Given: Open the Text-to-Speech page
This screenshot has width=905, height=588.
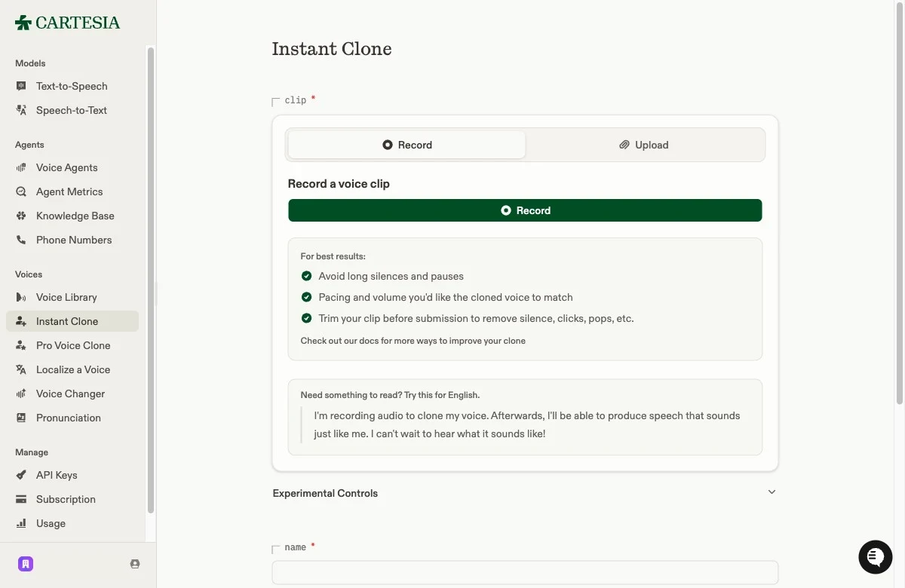Looking at the screenshot, I should 72,86.
